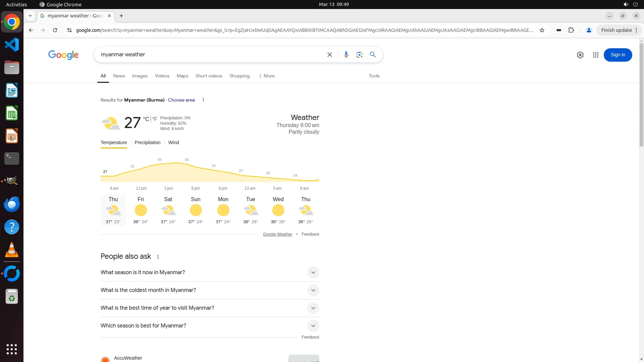Image resolution: width=644 pixels, height=362 pixels.
Task: Open Thunderbird Mail from the dock
Action: coord(12,204)
